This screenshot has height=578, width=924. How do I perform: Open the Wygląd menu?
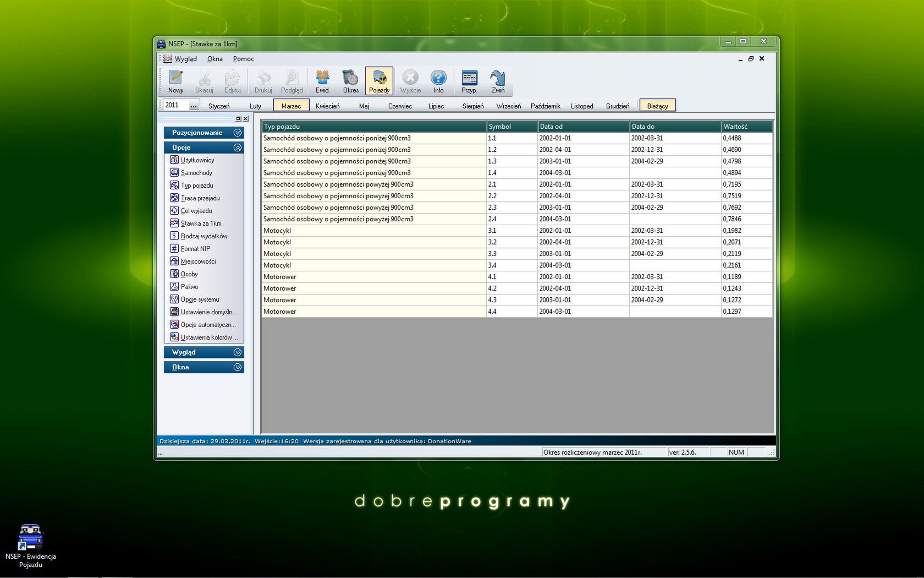tap(185, 59)
